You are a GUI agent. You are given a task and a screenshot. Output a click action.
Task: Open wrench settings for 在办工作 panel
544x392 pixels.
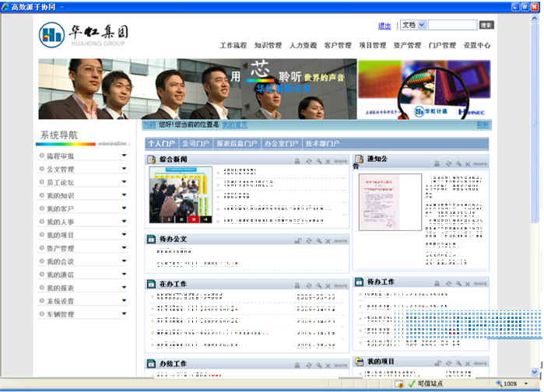click(319, 285)
